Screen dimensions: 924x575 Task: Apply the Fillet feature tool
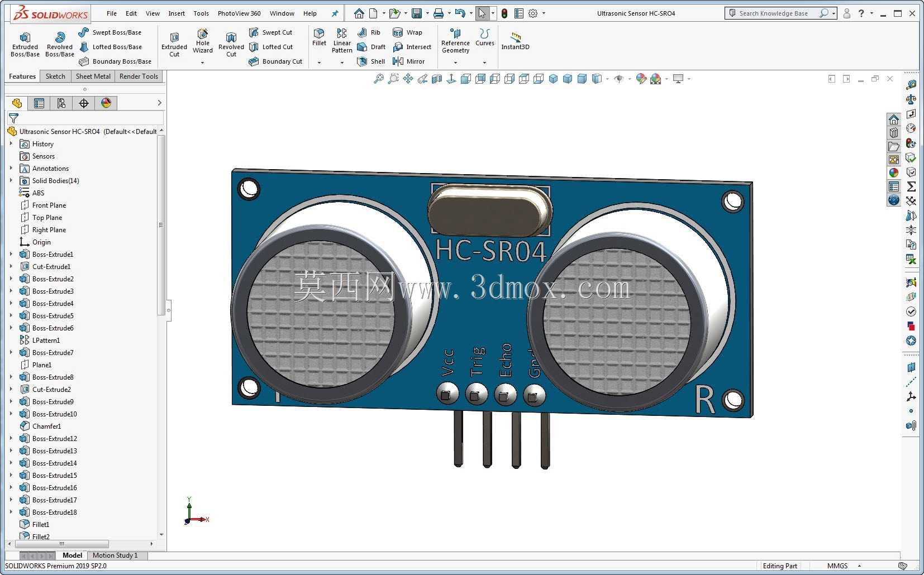click(x=319, y=37)
